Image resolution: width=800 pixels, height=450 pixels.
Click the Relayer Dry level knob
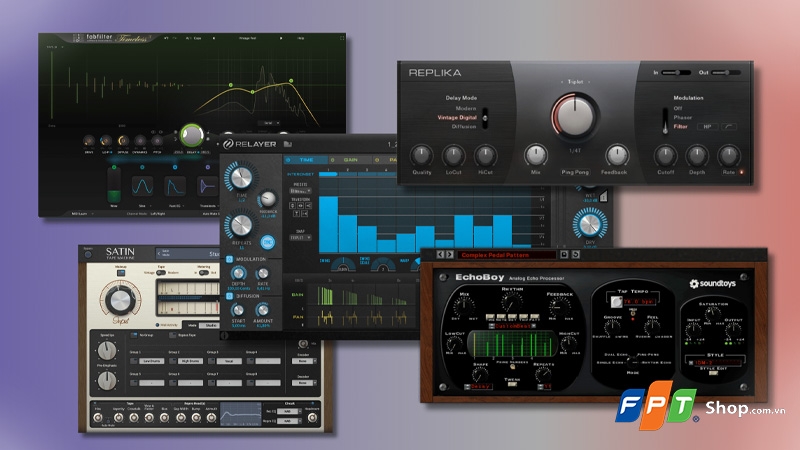tap(589, 224)
